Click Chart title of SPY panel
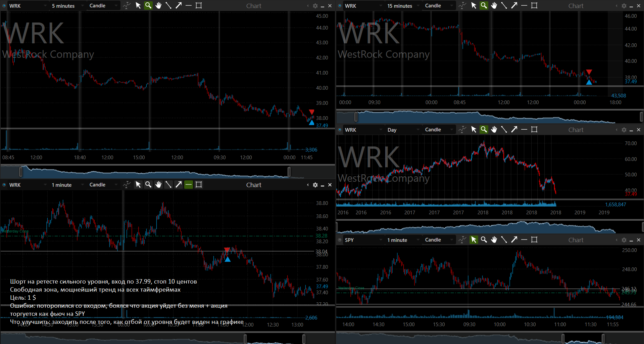 click(x=576, y=240)
